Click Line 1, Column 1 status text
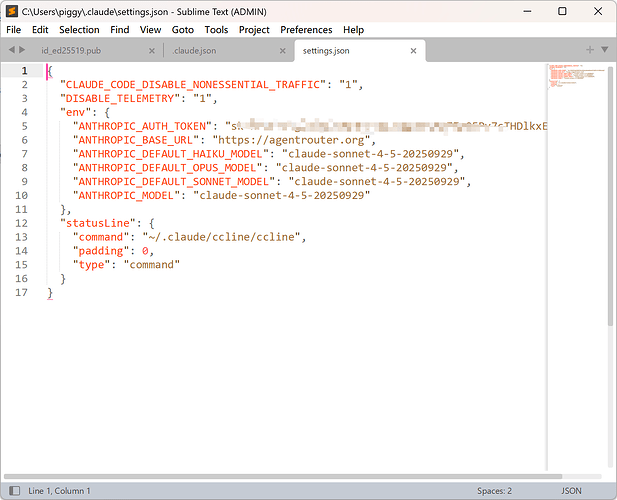This screenshot has height=500, width=617. click(59, 491)
